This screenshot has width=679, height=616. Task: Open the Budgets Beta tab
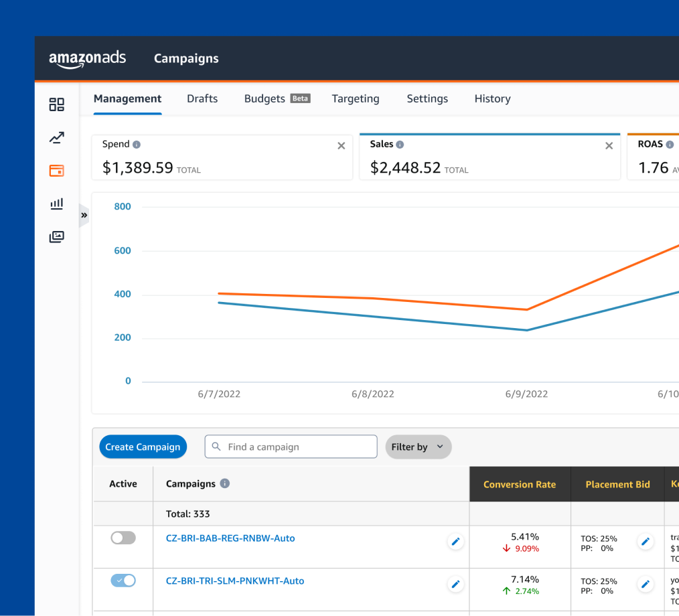277,98
